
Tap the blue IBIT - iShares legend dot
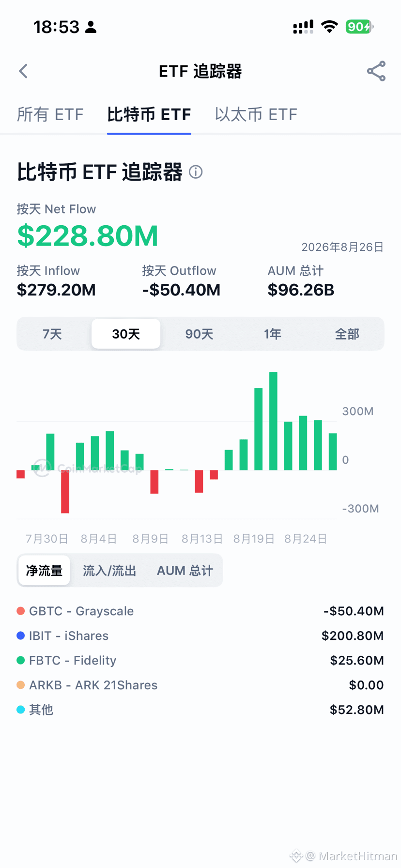(21, 635)
